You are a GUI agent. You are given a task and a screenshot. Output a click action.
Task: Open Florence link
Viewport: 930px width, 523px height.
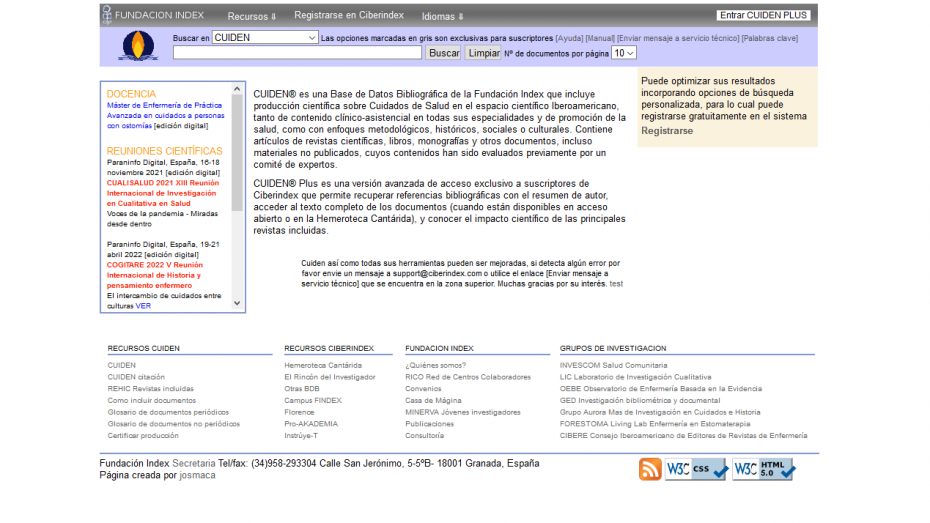click(x=300, y=412)
